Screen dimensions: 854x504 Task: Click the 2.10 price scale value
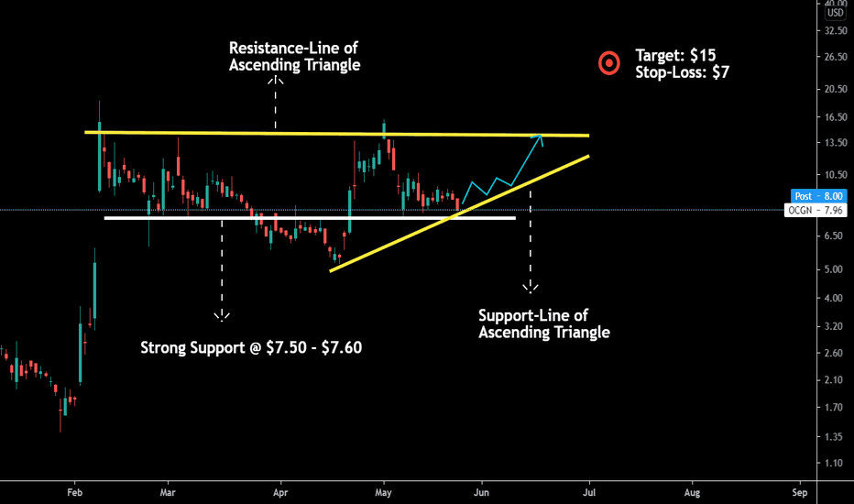click(833, 379)
